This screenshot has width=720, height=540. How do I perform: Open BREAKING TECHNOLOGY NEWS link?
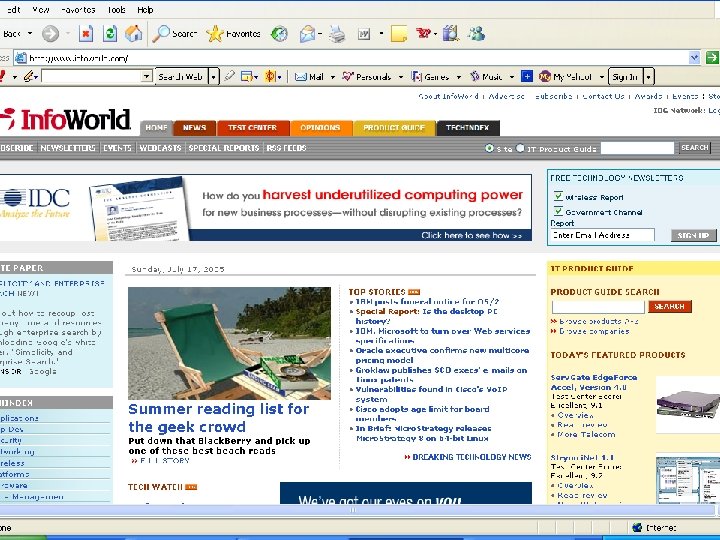(472, 457)
